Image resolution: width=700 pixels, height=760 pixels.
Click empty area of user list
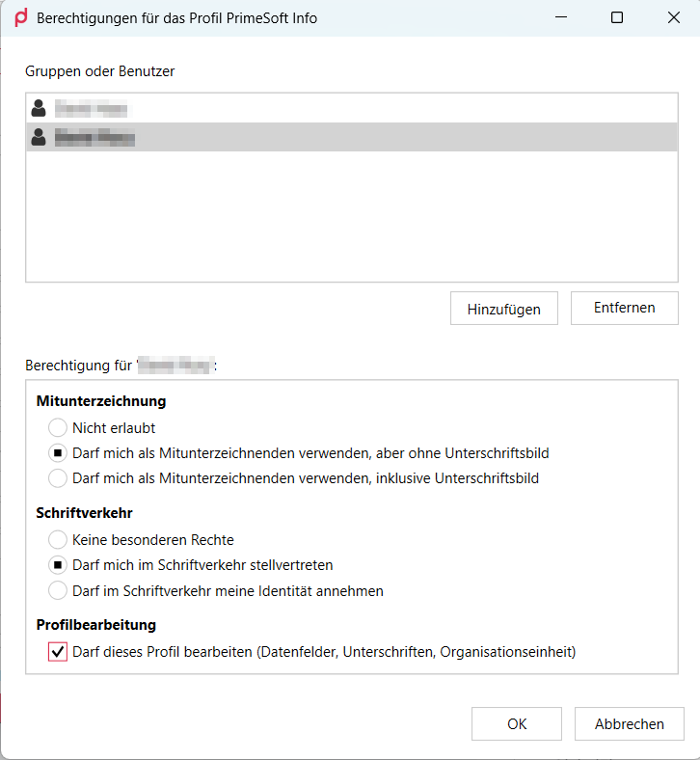(352, 216)
